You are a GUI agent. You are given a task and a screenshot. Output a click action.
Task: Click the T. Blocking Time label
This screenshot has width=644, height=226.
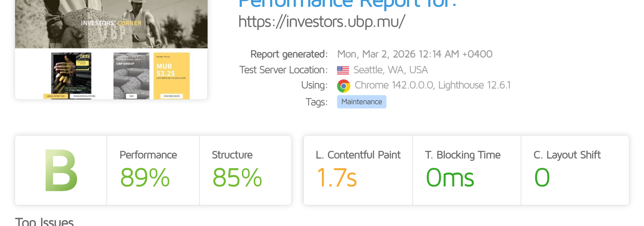click(462, 155)
